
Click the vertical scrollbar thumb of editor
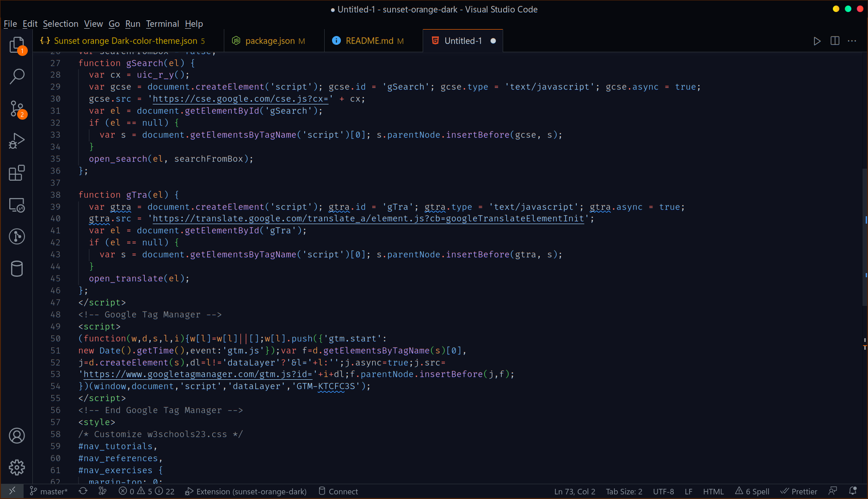tap(864, 237)
